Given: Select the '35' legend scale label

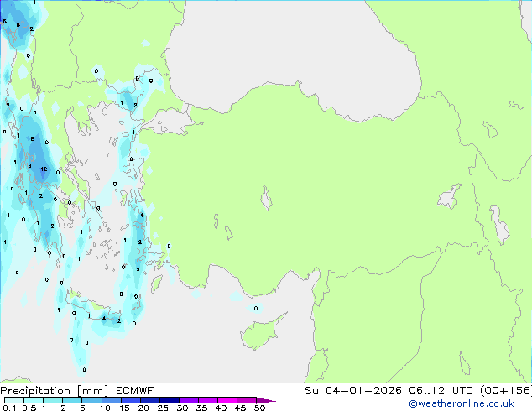Looking at the screenshot, I should click(201, 408).
